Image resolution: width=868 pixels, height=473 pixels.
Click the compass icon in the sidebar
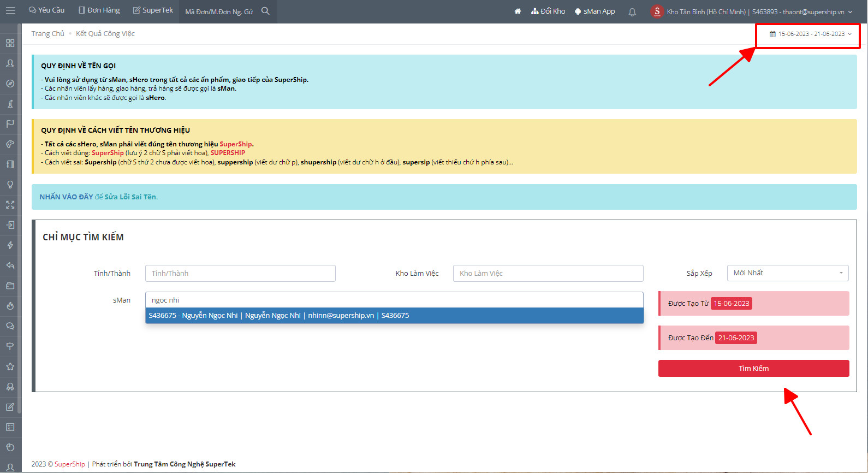pos(10,84)
